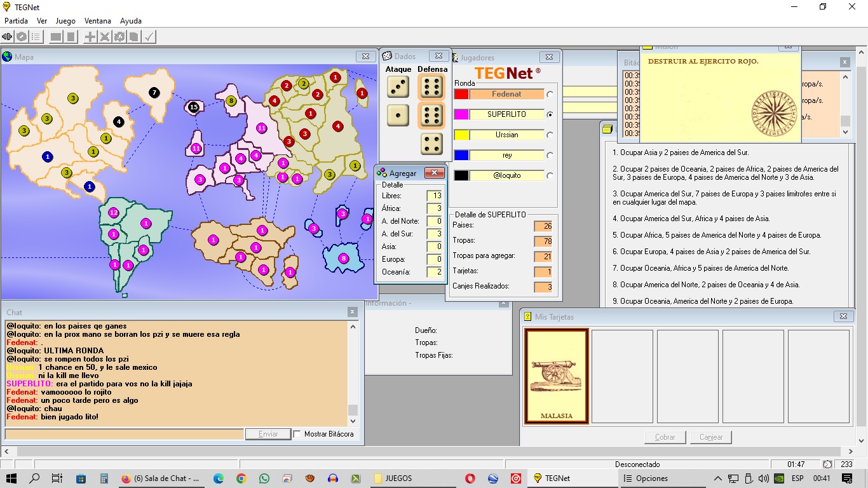Click the defense die showing four
The image size is (868, 488).
pos(431,144)
